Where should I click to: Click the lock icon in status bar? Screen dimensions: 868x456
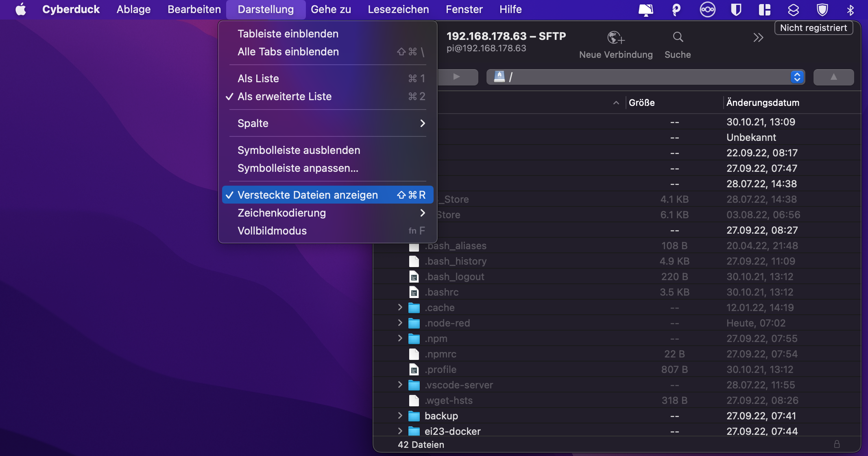click(837, 444)
